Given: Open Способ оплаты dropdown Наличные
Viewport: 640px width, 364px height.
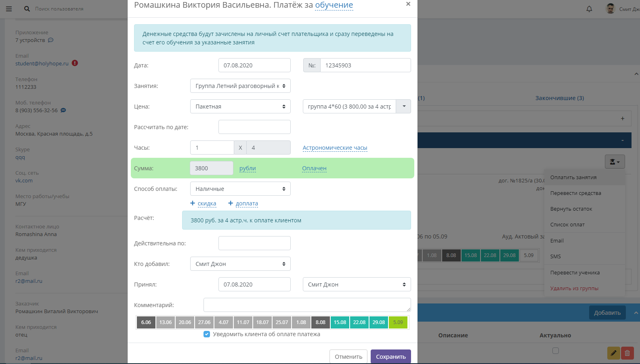Looking at the screenshot, I should click(240, 189).
